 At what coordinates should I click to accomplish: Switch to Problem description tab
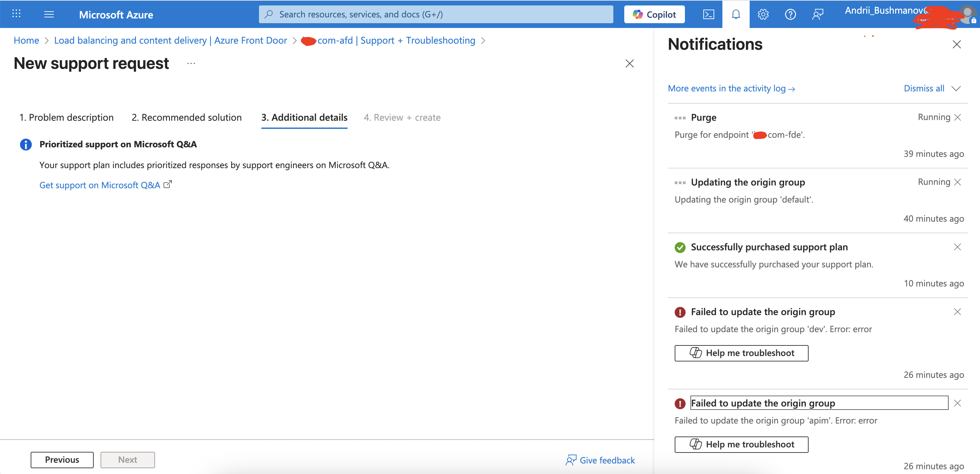tap(66, 117)
